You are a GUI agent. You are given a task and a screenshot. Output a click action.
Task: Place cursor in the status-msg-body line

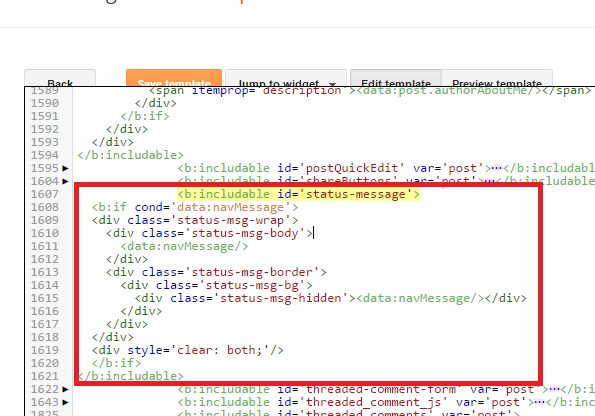coord(209,233)
